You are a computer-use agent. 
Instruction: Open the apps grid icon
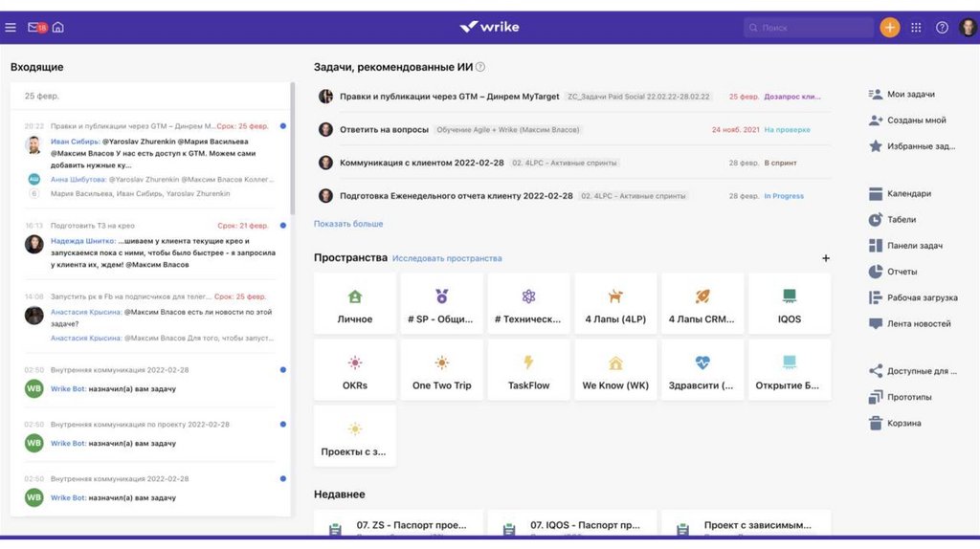[916, 28]
